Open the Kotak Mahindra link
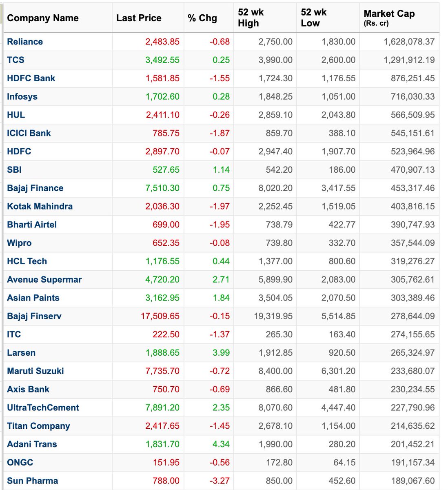 click(x=40, y=206)
